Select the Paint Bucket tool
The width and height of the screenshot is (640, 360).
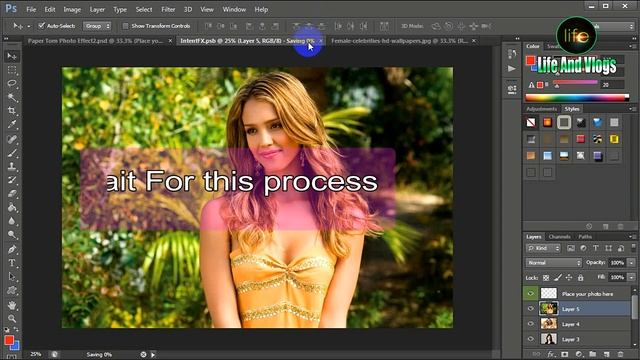(x=12, y=208)
